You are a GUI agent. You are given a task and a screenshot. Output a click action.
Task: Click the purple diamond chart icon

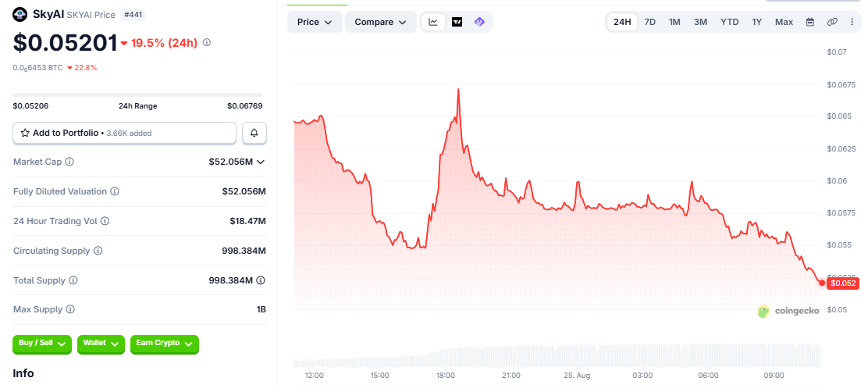479,22
